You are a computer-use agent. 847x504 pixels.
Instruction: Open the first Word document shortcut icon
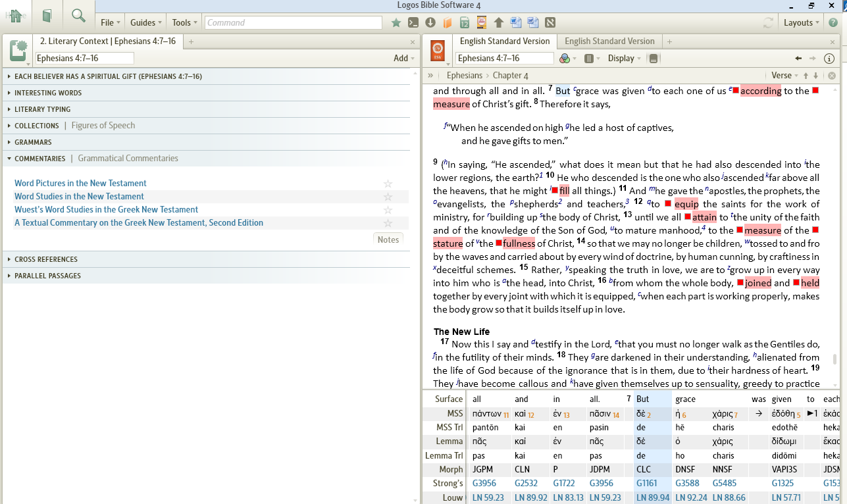point(516,23)
